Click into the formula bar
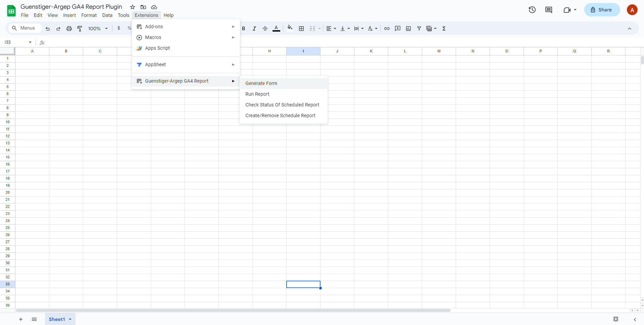This screenshot has height=325, width=644. click(x=342, y=42)
